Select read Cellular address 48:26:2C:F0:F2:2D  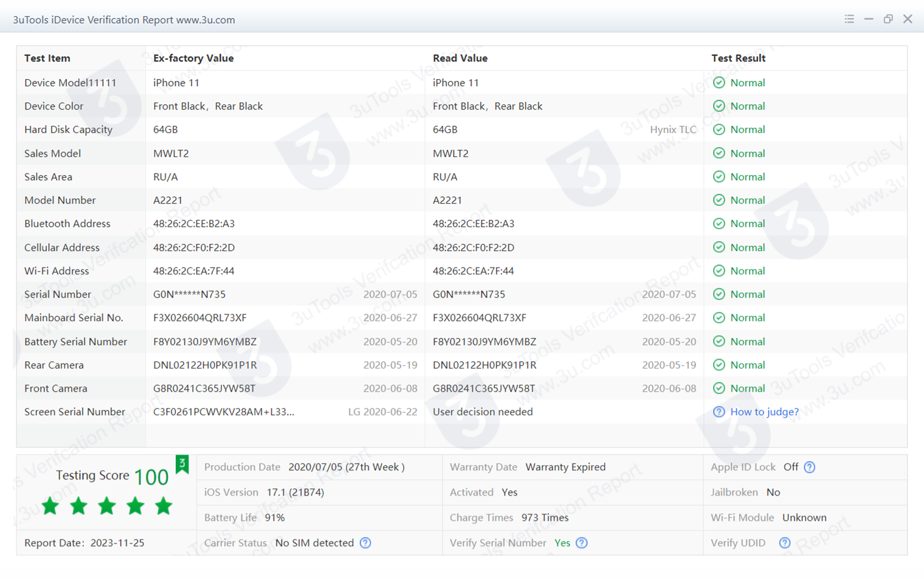tap(474, 247)
